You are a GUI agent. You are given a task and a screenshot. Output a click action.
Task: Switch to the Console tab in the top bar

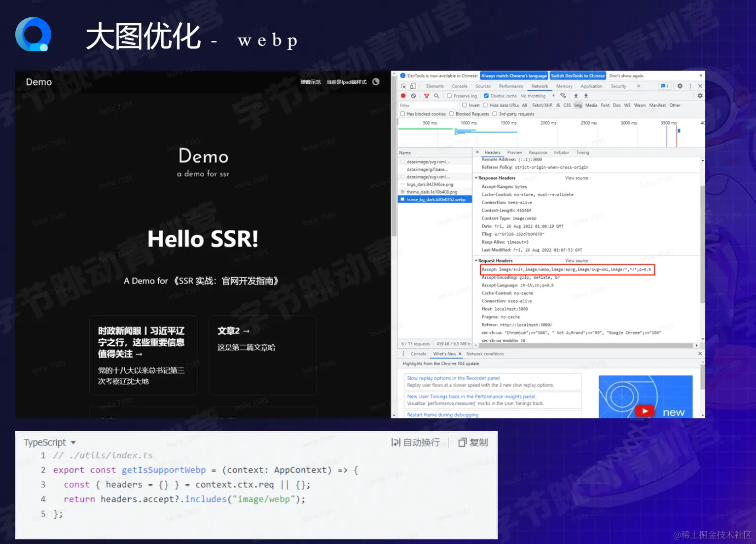pyautogui.click(x=460, y=86)
